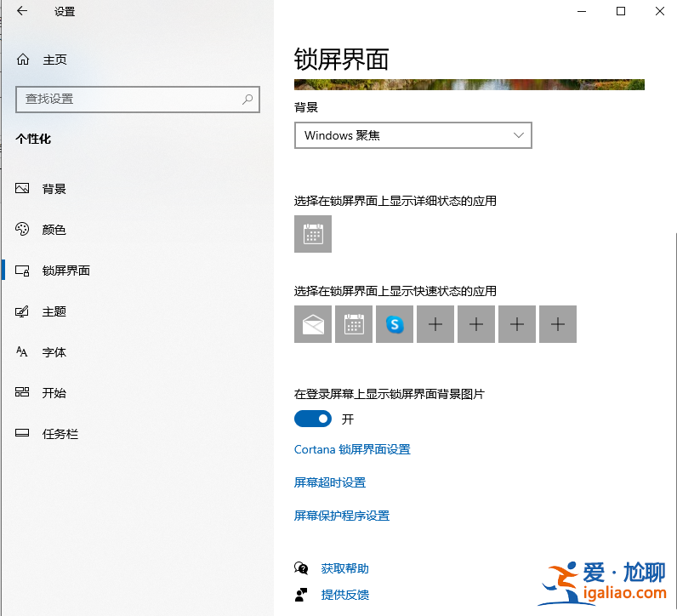Add app using last plus quick status tile
Image resolution: width=677 pixels, height=616 pixels.
tap(558, 324)
